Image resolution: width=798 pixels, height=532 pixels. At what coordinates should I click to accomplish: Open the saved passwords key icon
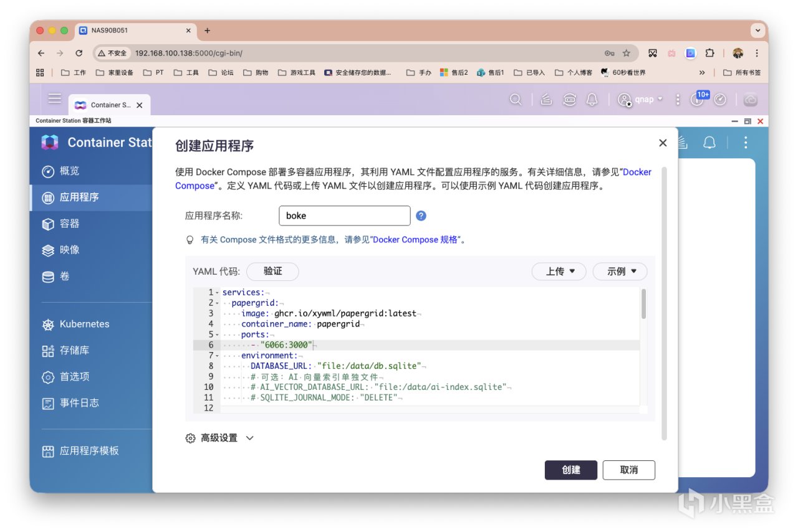click(x=609, y=53)
